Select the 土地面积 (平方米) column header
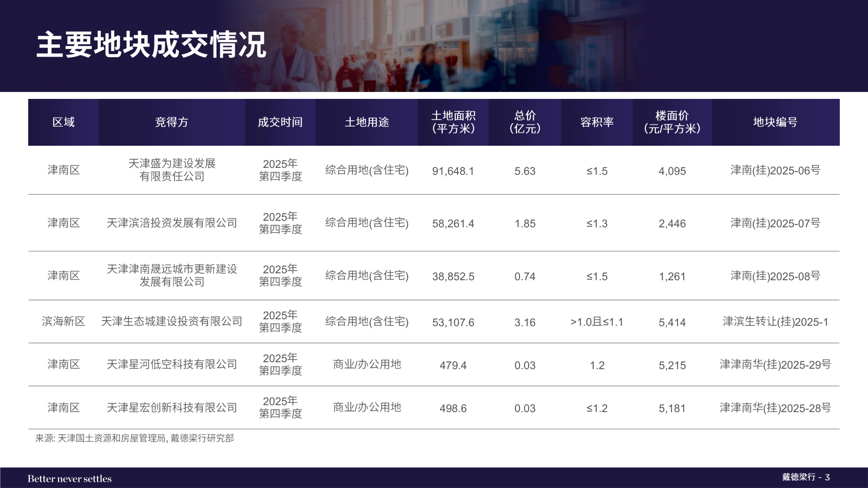This screenshot has width=868, height=488. (453, 122)
